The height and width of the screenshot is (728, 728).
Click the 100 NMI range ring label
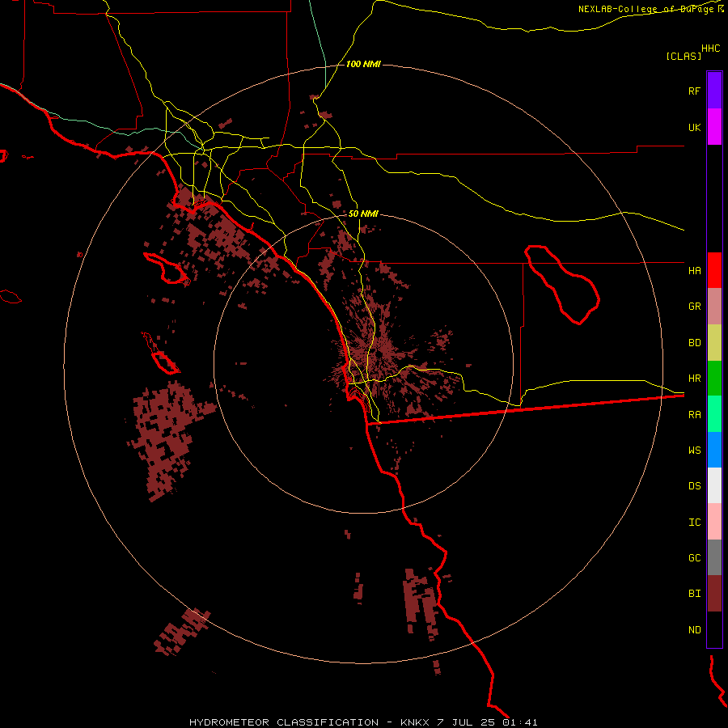363,64
